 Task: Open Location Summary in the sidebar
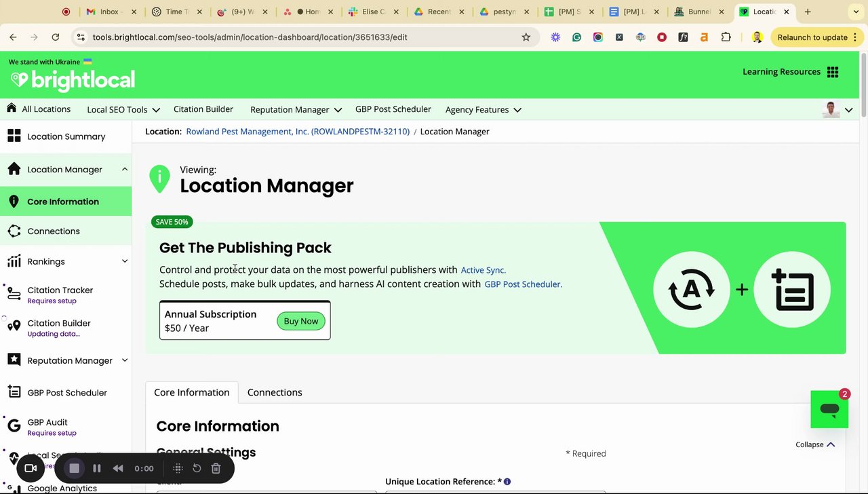tap(66, 136)
